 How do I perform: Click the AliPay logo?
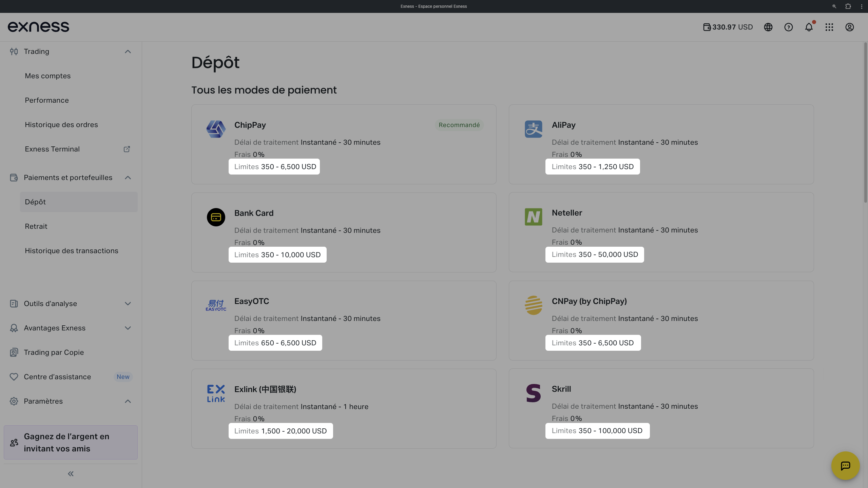tap(534, 129)
